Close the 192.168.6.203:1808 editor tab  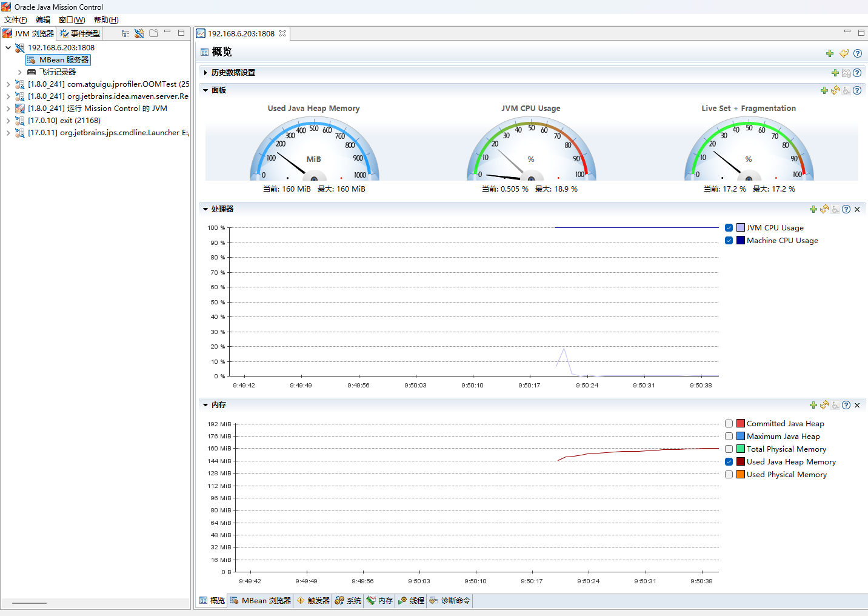tap(282, 33)
